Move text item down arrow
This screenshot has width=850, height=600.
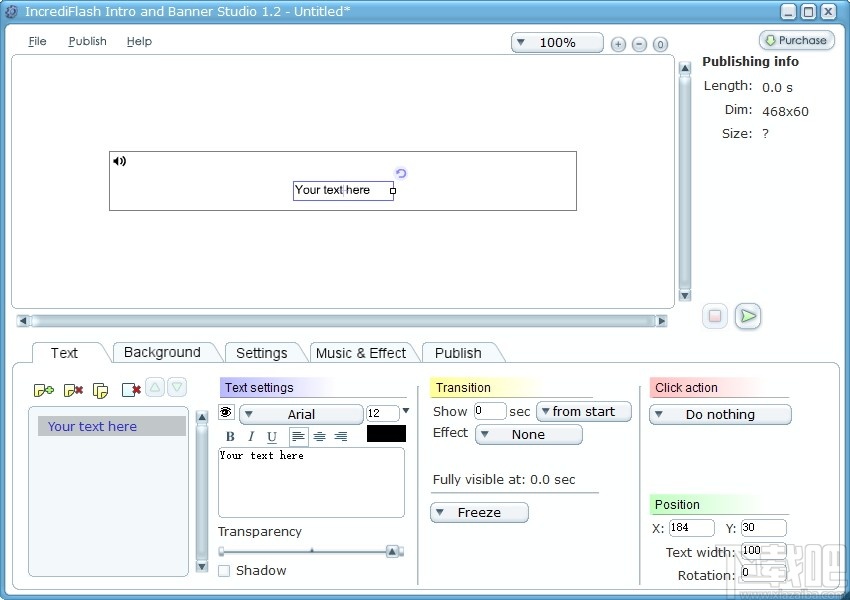177,388
